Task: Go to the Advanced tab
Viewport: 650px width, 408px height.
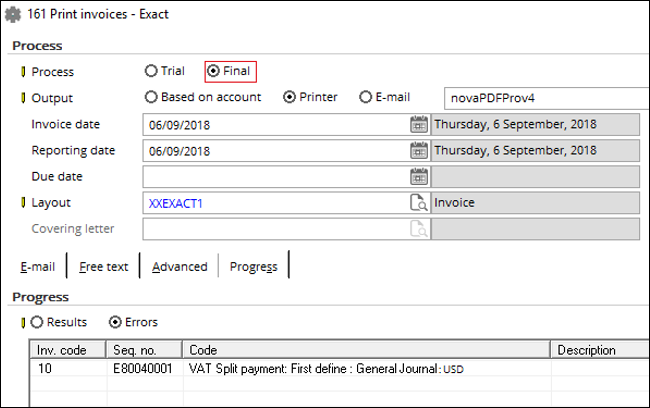Action: (x=179, y=267)
